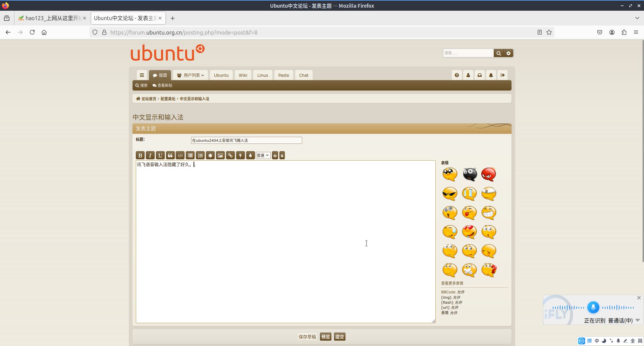This screenshot has height=346, width=644.
Task: Insert the black bomb-face smiley
Action: coord(470,174)
